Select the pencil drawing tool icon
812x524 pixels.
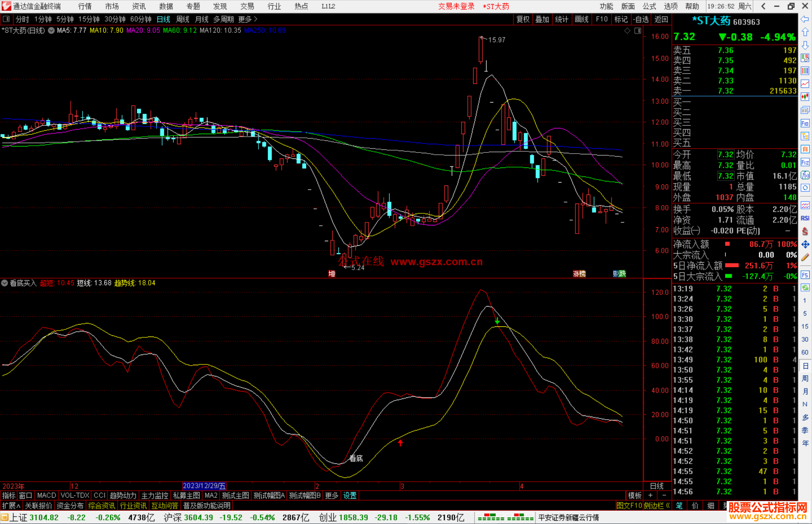(805, 257)
